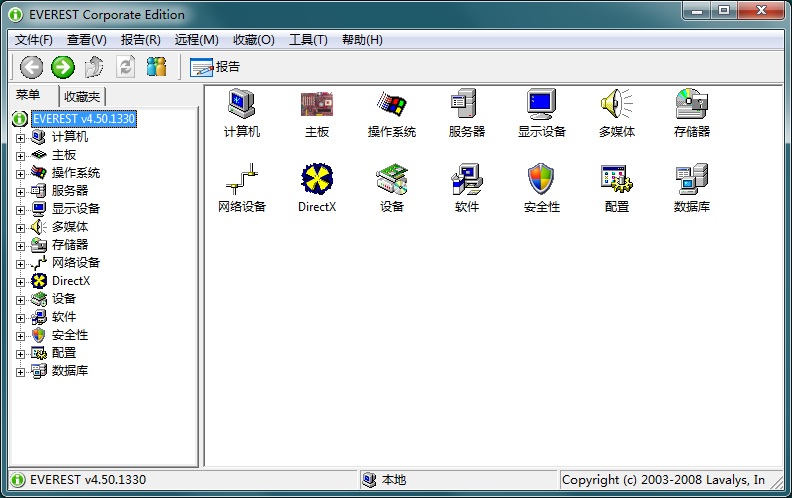The width and height of the screenshot is (792, 498).
Task: Click the Back arrow toolbar button
Action: [x=31, y=67]
